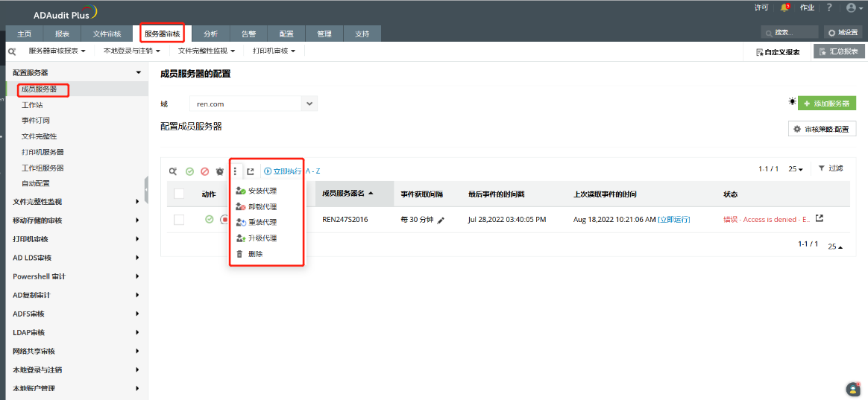
Task: Click the light bulb tip icon near 添加服务器
Action: click(792, 102)
